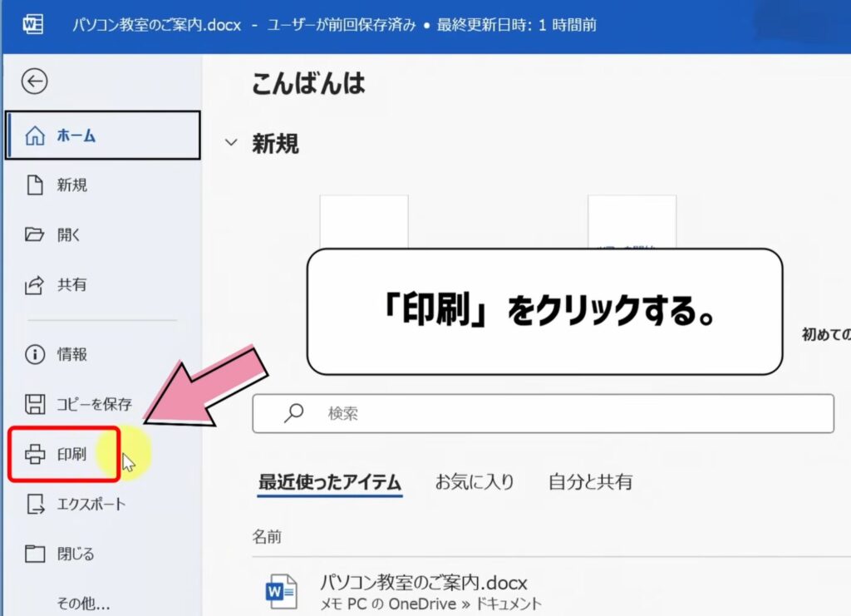851x616 pixels.
Task: Open the 新規 (New) sidebar icon
Action: (36, 185)
